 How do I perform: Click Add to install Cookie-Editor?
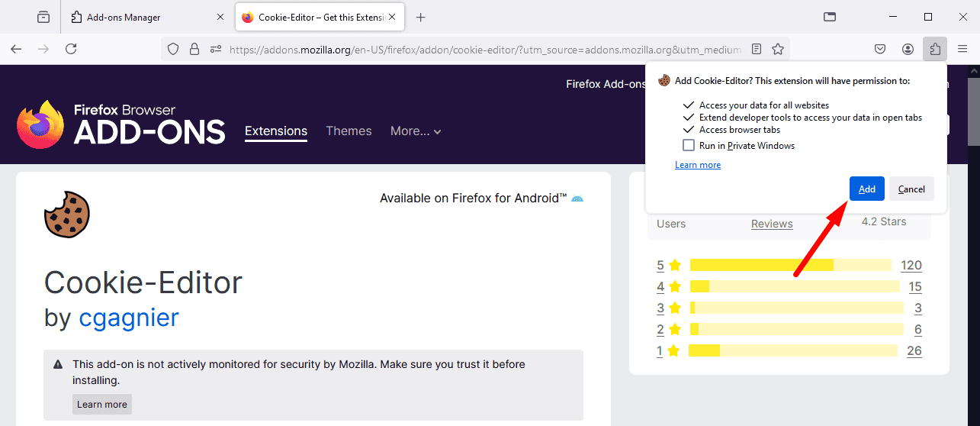(866, 189)
